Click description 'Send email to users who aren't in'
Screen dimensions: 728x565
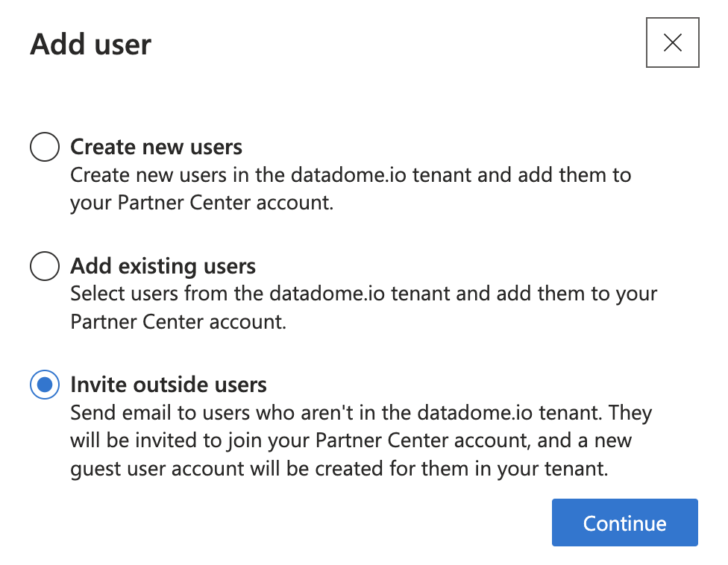tap(223, 413)
